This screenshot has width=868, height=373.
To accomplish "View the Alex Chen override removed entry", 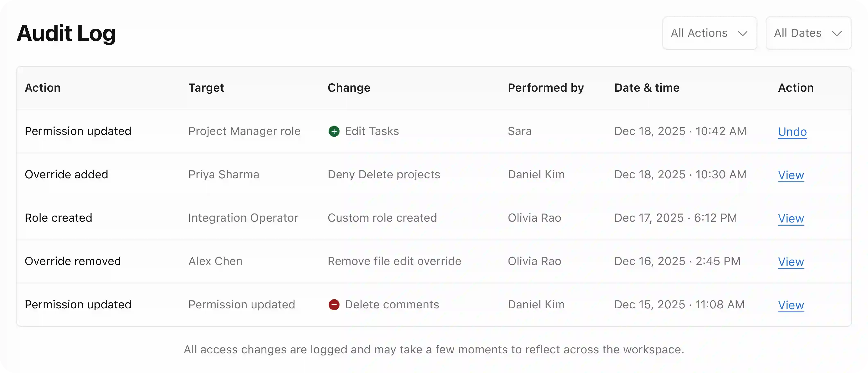I will (790, 262).
